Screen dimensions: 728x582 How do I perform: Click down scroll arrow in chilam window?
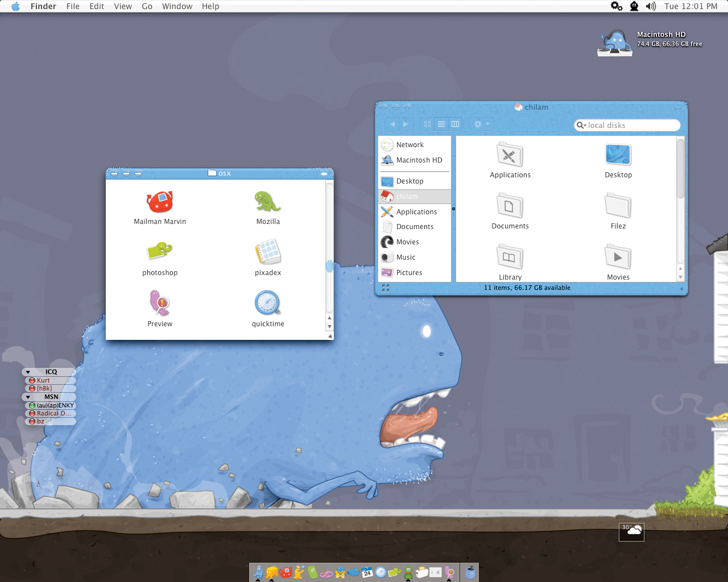pyautogui.click(x=680, y=277)
